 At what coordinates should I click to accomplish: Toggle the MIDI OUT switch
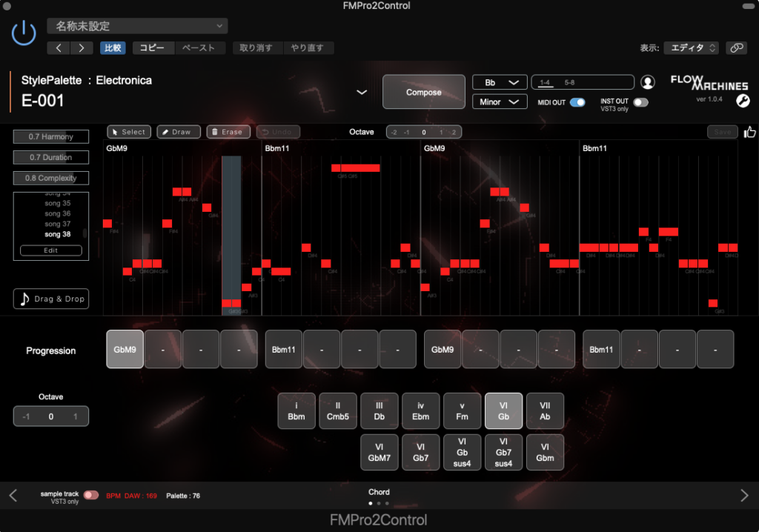click(x=577, y=102)
